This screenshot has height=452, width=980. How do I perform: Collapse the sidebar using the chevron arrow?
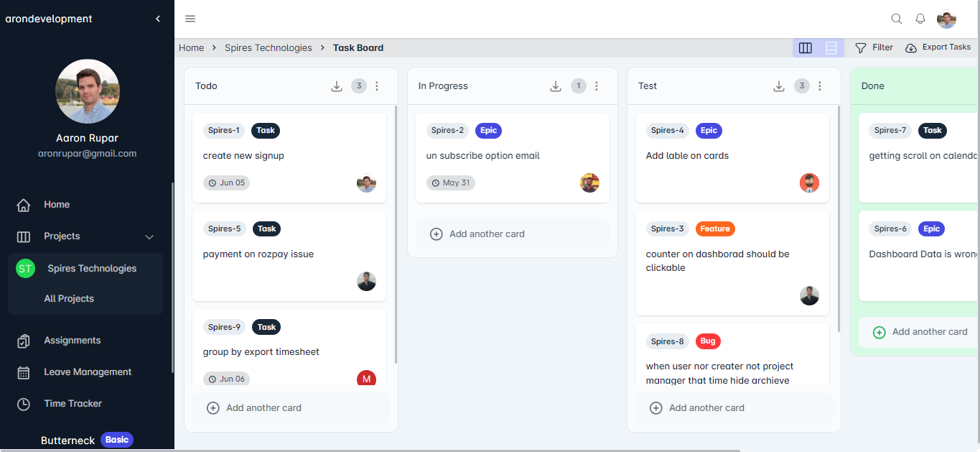pos(157,19)
